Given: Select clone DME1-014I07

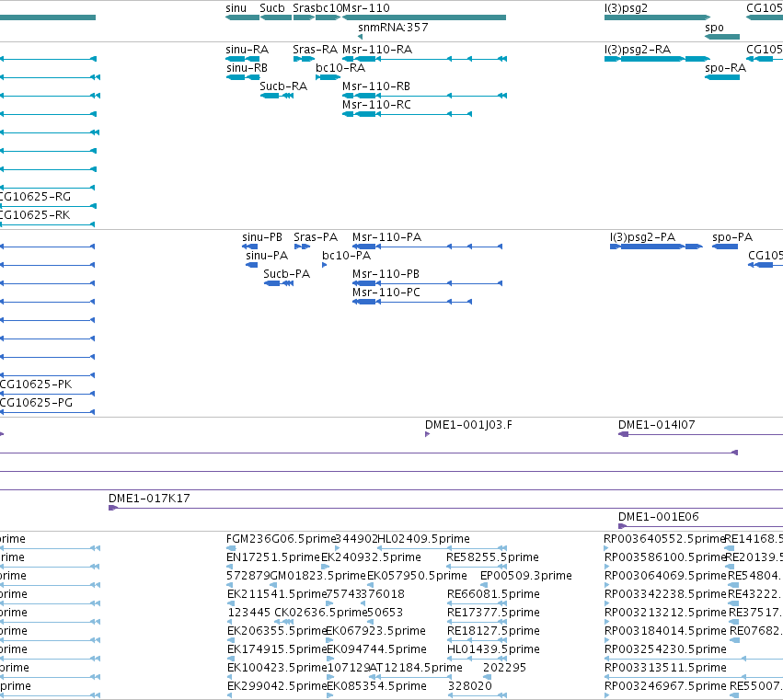Looking at the screenshot, I should (x=656, y=425).
